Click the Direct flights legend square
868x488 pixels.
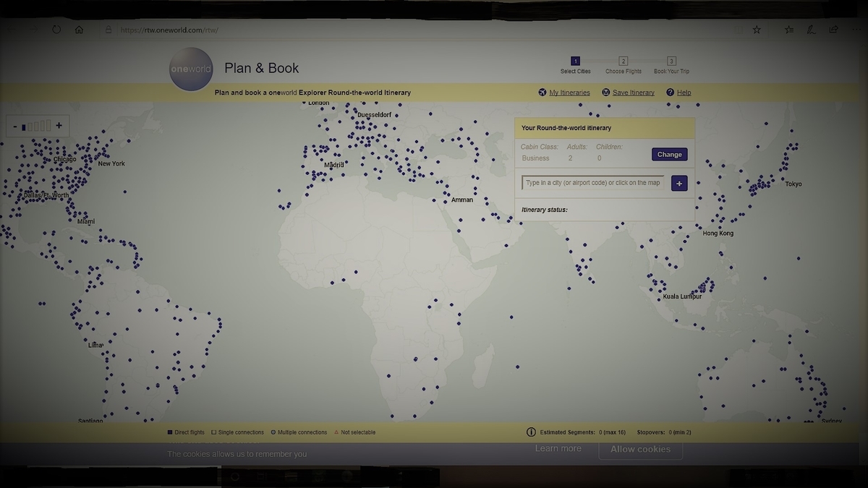click(170, 432)
